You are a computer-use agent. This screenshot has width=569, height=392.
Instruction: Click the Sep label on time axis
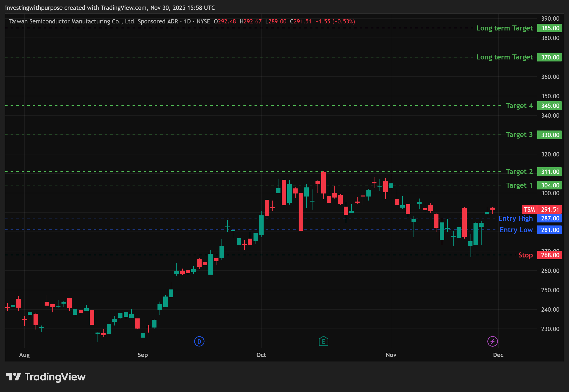pos(143,355)
